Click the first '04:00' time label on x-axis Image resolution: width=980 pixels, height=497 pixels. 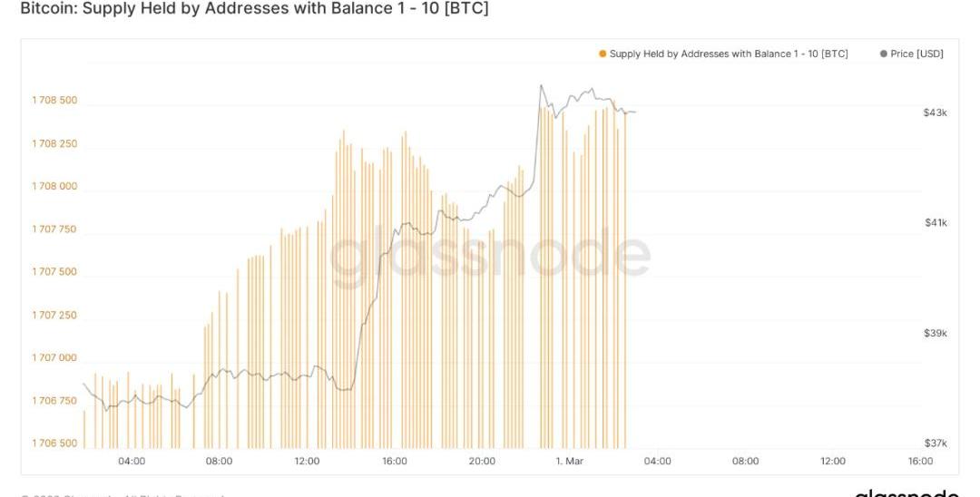click(x=132, y=462)
